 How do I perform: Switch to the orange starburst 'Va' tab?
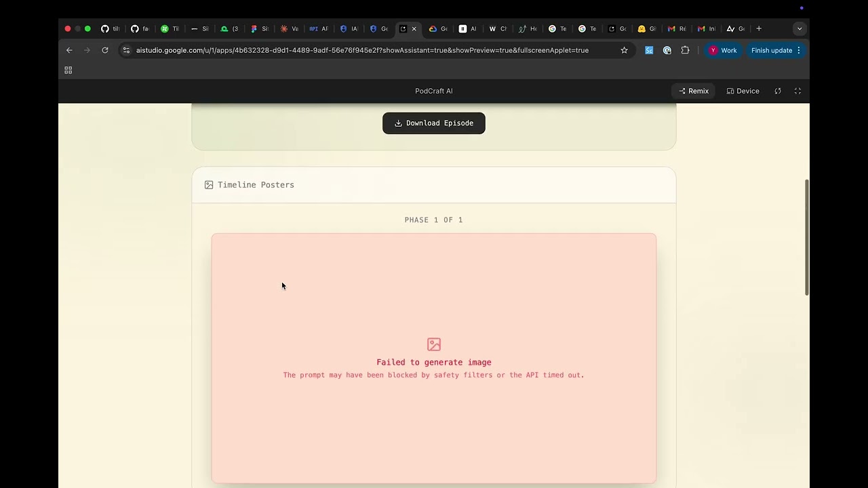tap(289, 28)
